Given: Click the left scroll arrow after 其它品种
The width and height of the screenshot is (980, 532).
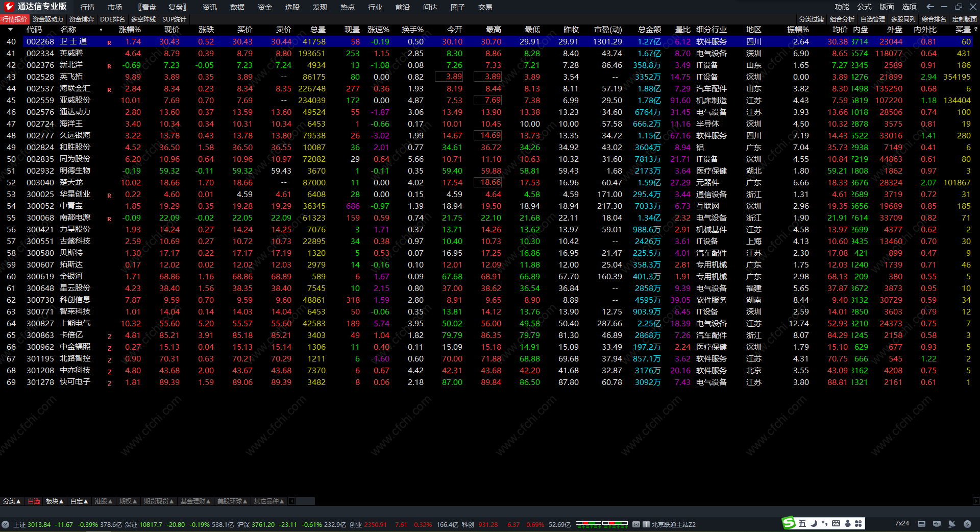Looking at the screenshot, I should pyautogui.click(x=292, y=501).
